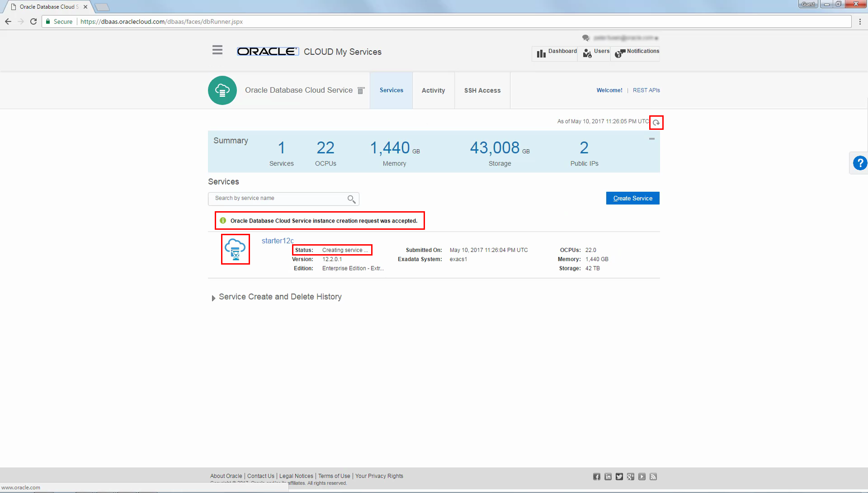868x493 pixels.
Task: Expand Service Create and Delete History
Action: (x=213, y=298)
